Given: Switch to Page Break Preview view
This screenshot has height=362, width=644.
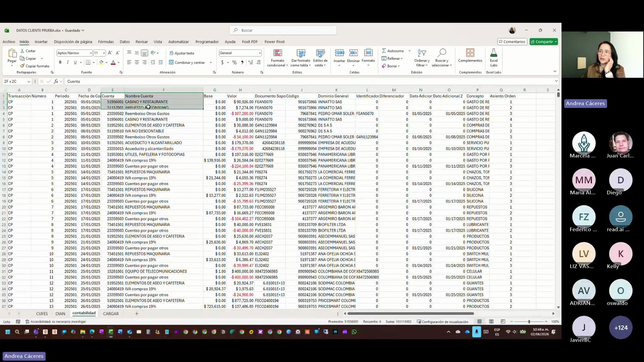Looking at the screenshot, I should [503, 321].
